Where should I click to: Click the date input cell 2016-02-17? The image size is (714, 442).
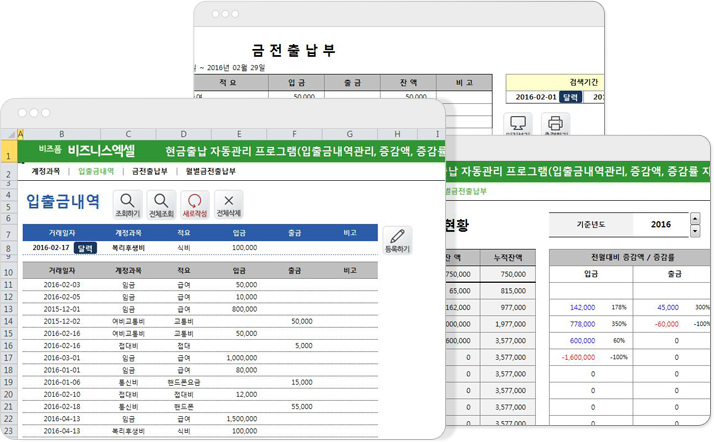click(x=51, y=248)
